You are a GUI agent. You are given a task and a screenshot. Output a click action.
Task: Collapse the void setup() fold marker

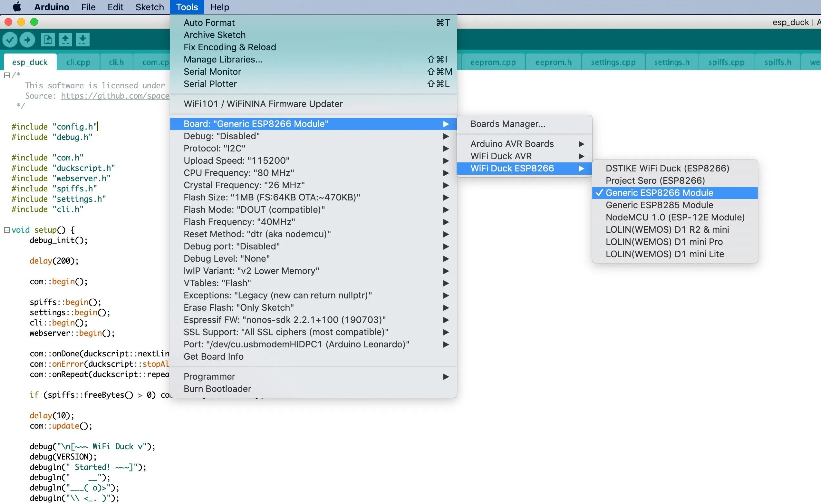pyautogui.click(x=7, y=230)
